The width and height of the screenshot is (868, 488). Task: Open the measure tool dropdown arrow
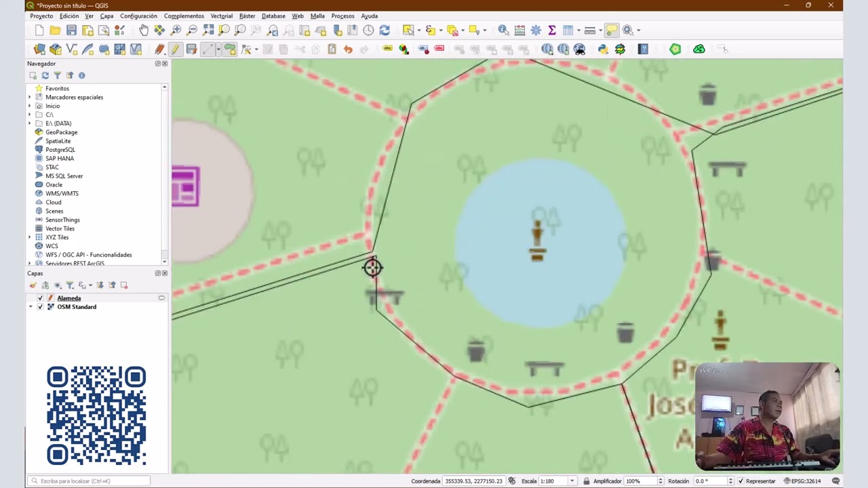[x=600, y=30]
